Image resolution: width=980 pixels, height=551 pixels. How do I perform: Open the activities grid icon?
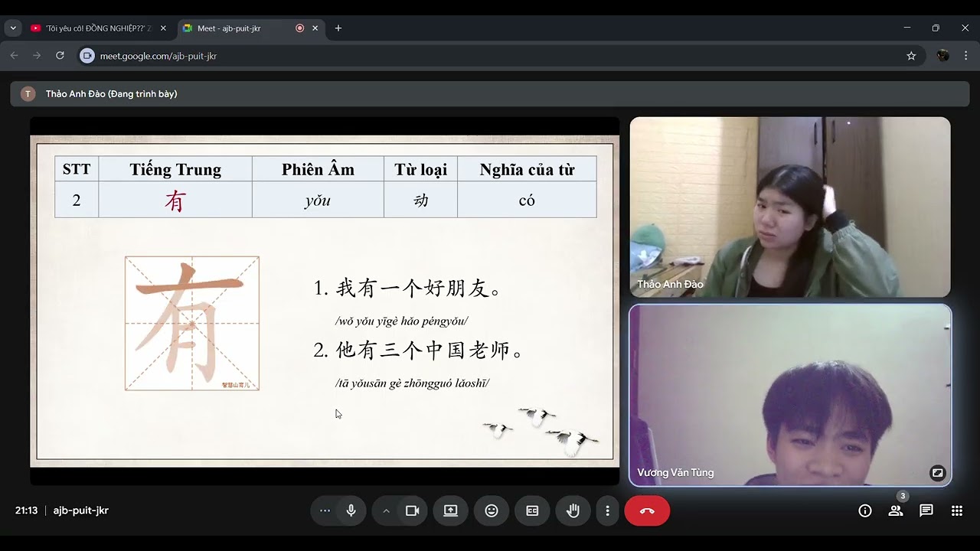pyautogui.click(x=957, y=510)
